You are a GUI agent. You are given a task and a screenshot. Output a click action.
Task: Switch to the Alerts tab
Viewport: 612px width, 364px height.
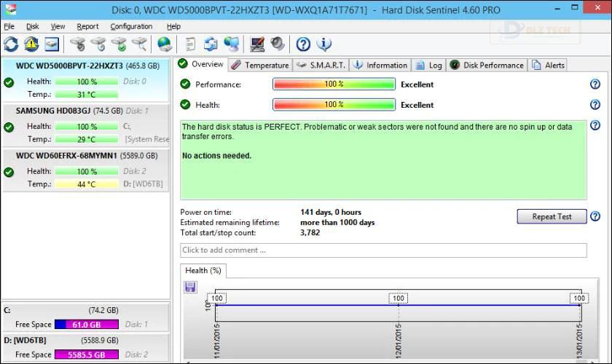click(548, 65)
